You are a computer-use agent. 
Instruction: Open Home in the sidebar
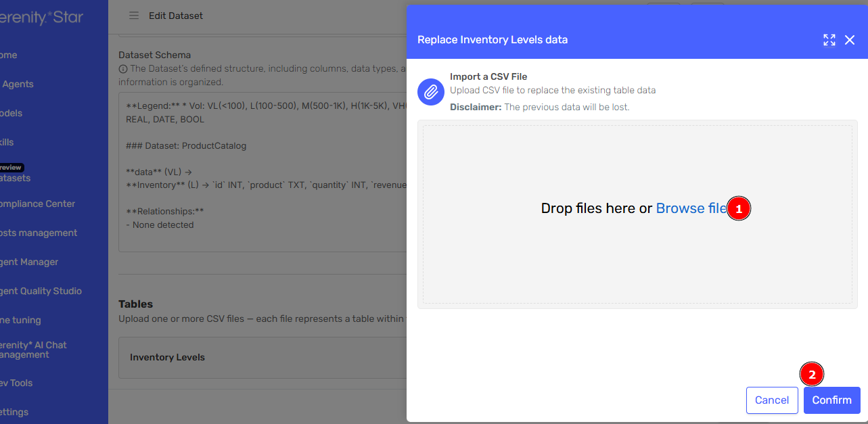(x=9, y=55)
